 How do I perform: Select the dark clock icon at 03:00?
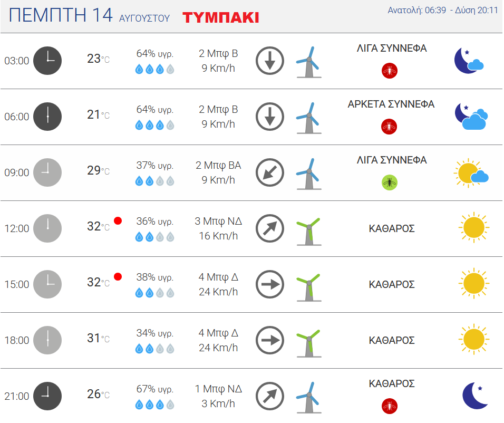point(47,61)
